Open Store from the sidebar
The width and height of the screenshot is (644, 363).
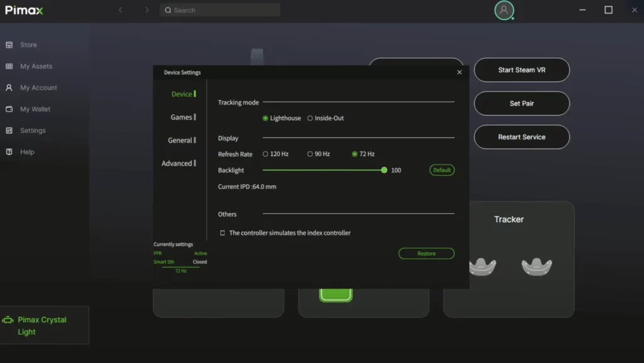pos(28,45)
